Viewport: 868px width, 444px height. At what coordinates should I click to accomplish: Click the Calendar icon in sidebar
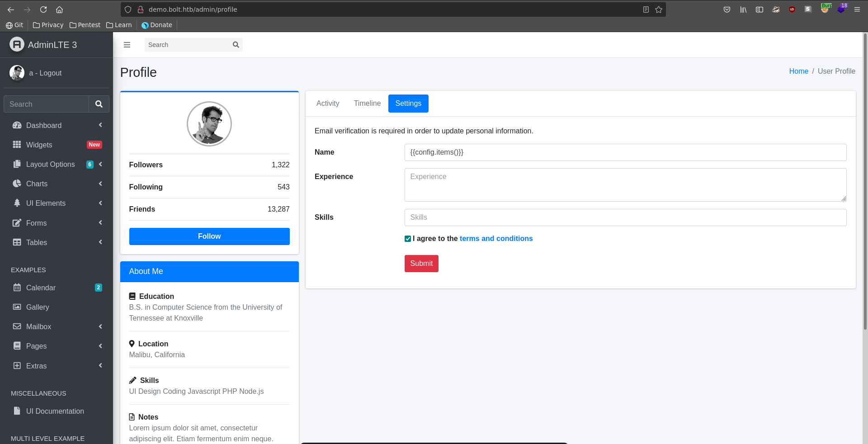(x=17, y=288)
